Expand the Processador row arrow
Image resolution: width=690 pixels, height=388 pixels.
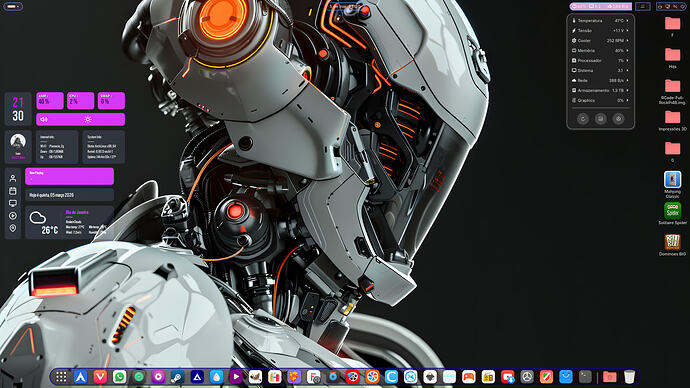point(628,60)
